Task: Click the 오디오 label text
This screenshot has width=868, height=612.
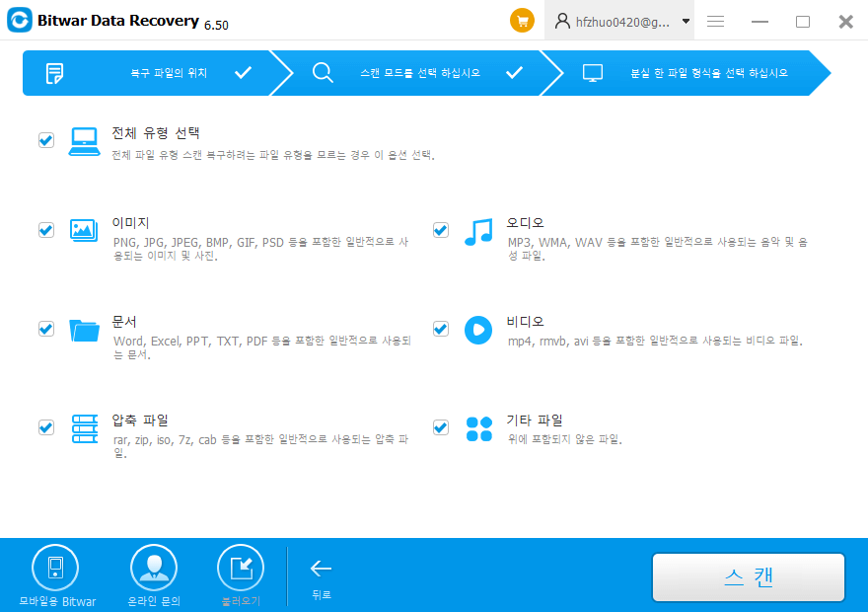Action: [526, 223]
